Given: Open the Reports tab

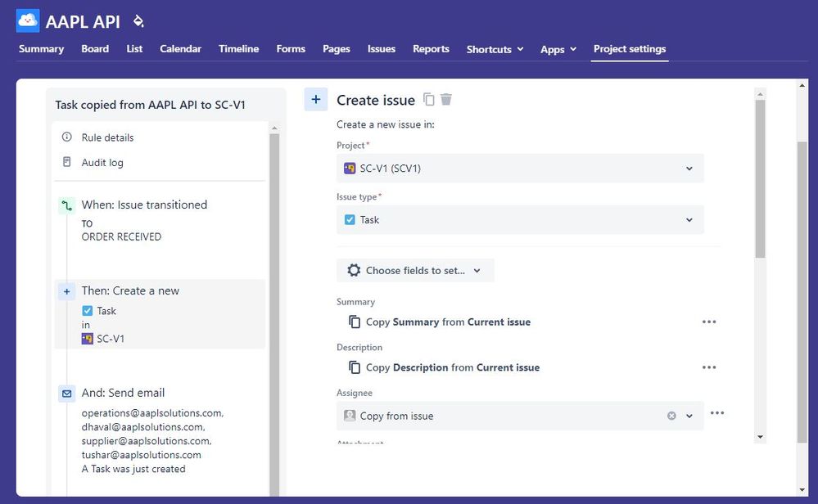Looking at the screenshot, I should point(431,48).
